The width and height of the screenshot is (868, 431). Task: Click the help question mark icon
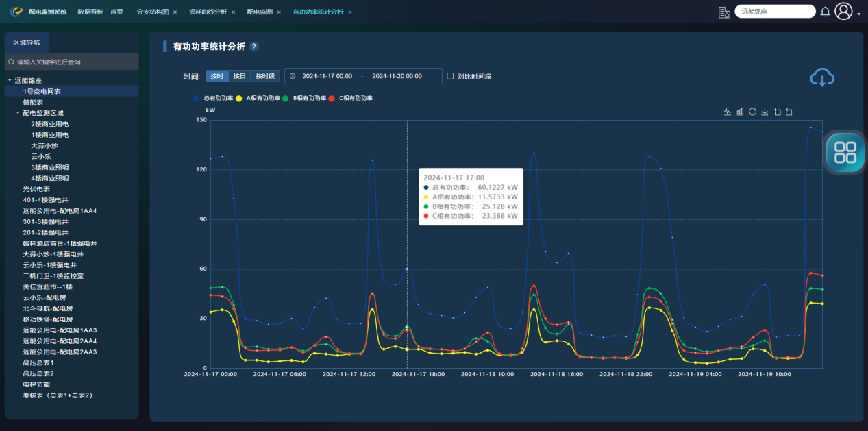click(x=254, y=47)
